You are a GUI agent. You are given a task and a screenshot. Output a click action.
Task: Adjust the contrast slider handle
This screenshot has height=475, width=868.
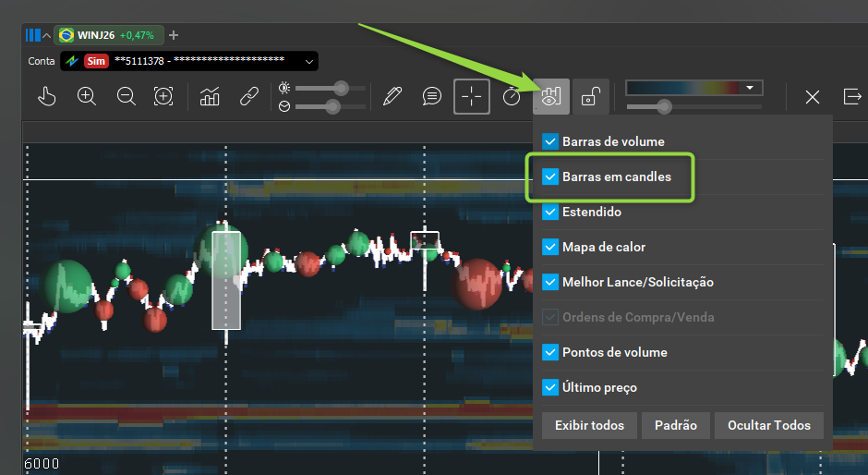[x=332, y=106]
